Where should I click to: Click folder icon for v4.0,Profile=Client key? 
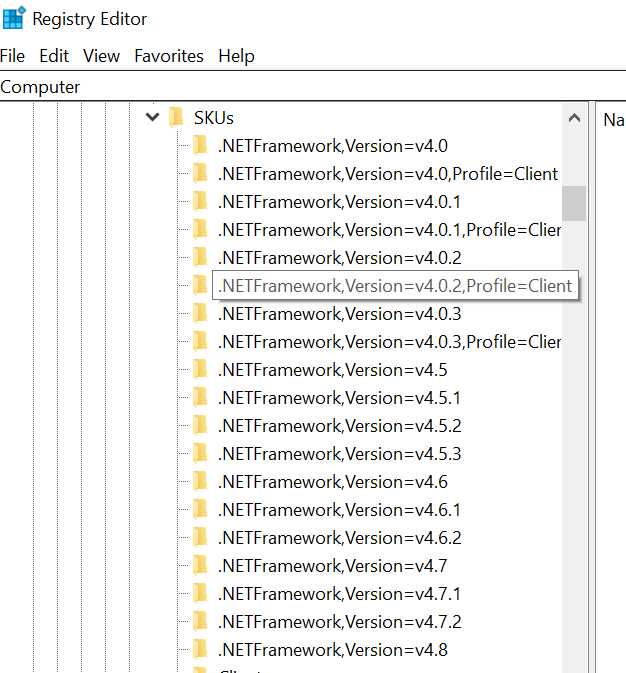point(201,173)
